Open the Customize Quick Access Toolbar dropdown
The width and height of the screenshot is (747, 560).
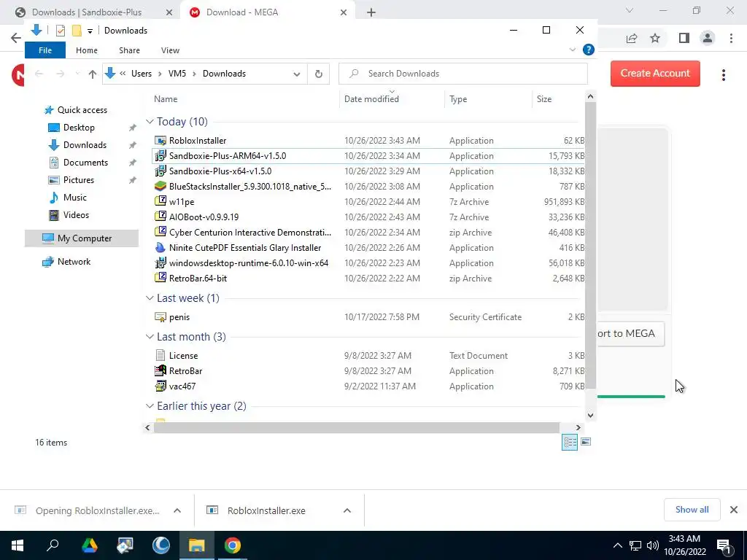click(x=90, y=31)
